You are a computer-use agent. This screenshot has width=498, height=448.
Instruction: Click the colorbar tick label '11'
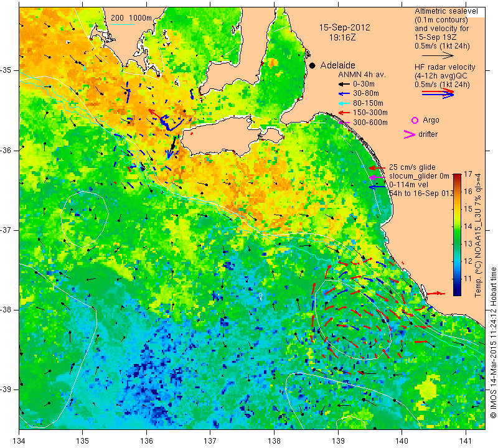[468, 279]
